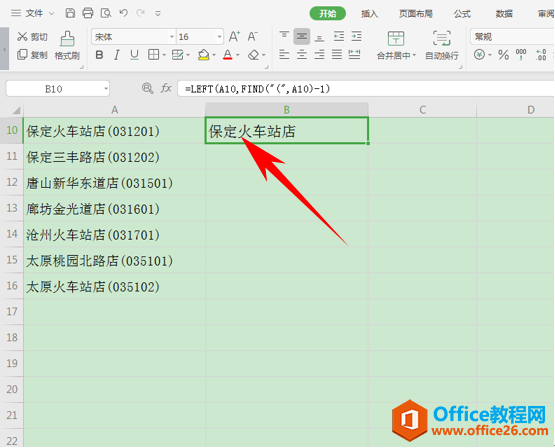Decrease font size with A- icon
The height and width of the screenshot is (448, 555).
point(252,36)
